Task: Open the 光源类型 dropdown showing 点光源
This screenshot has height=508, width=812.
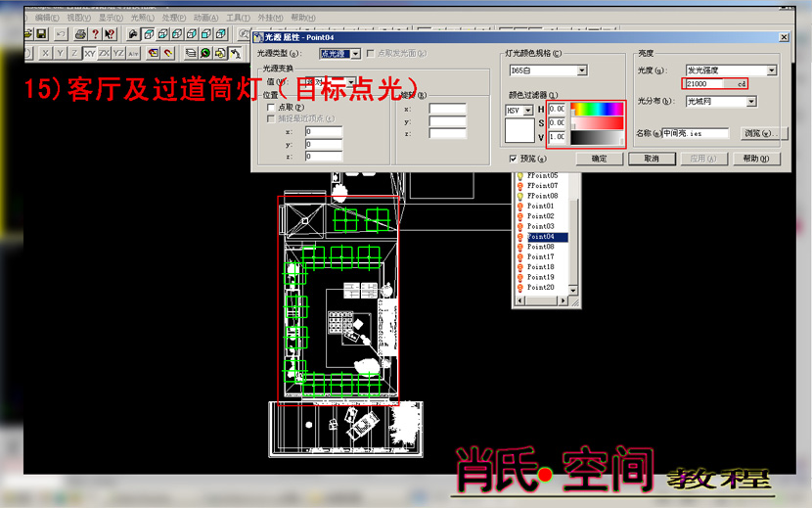Action: (339, 54)
